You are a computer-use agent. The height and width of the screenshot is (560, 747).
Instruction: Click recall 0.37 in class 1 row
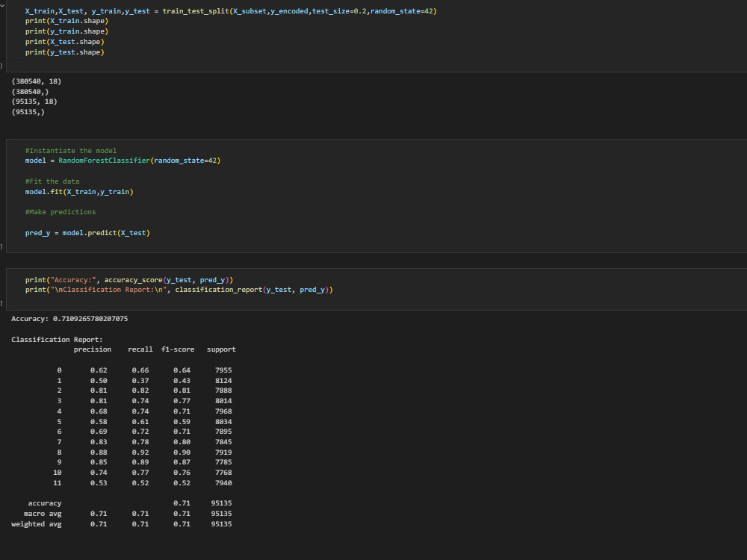140,381
